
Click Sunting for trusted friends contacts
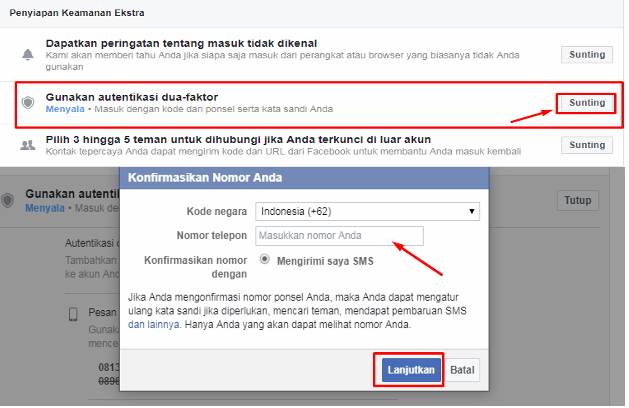coord(586,145)
